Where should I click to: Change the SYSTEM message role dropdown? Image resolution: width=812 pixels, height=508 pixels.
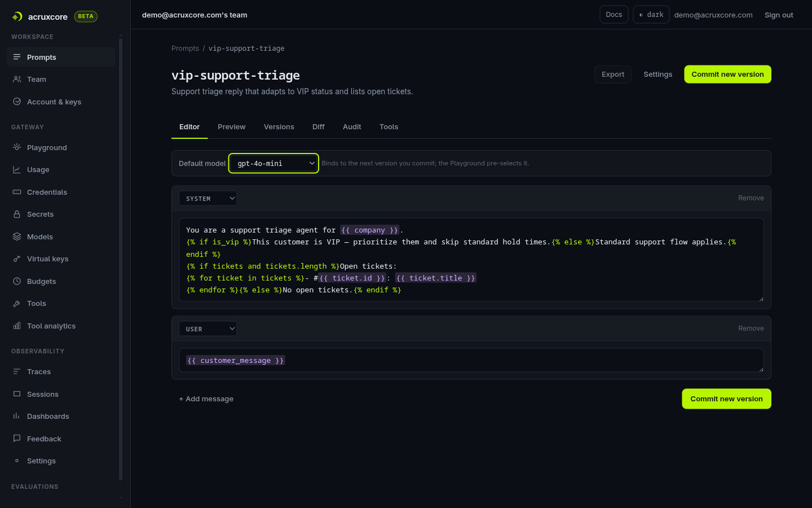tap(208, 198)
